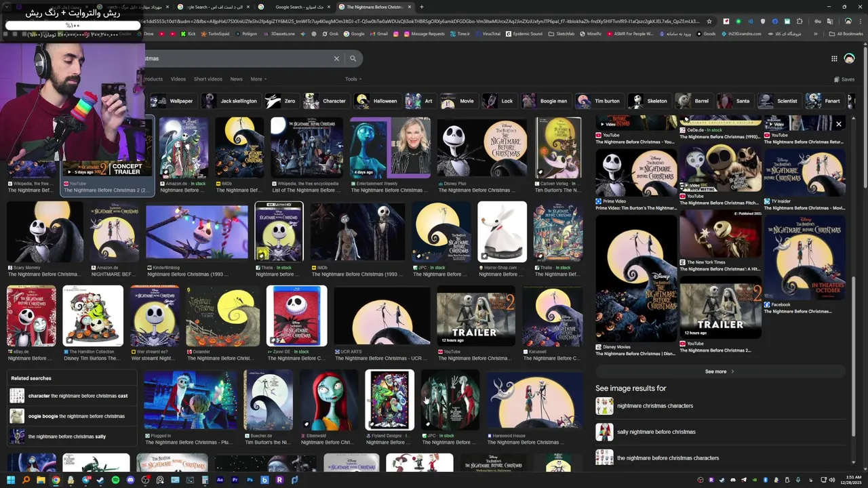Screen dimensions: 868x488
Task: Filter images by Santa chip
Action: point(734,101)
